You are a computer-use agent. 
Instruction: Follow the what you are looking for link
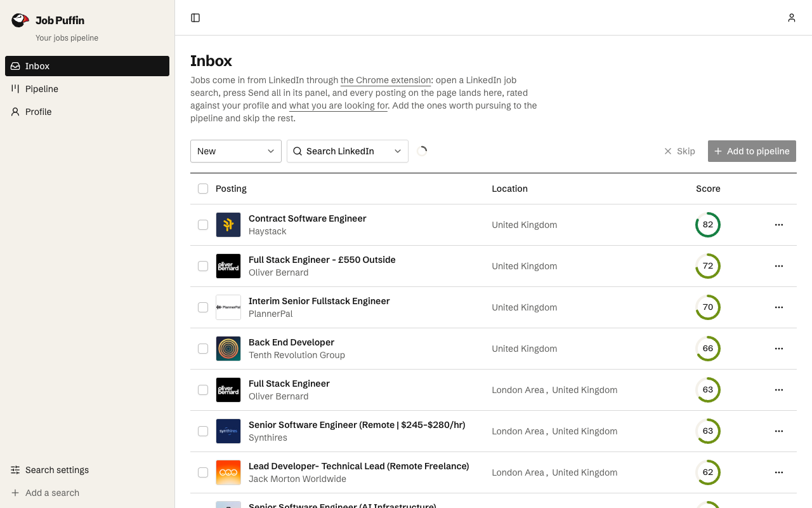[339, 105]
